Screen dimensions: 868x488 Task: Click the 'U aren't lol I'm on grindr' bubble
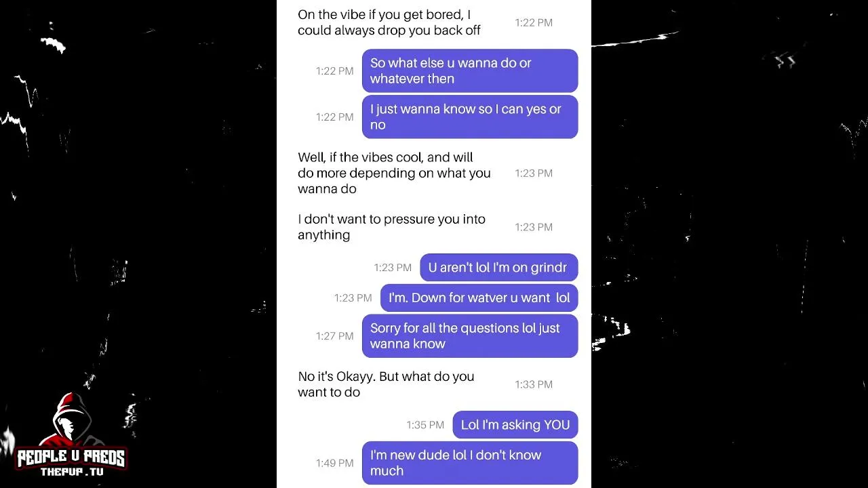coord(499,268)
